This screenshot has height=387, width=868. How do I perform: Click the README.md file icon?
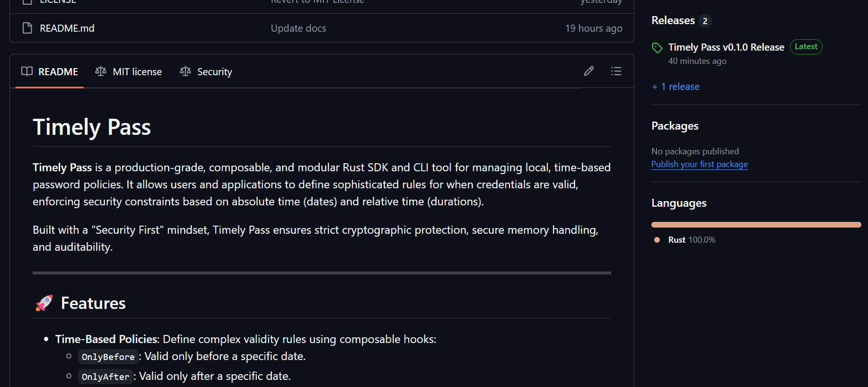(x=27, y=28)
